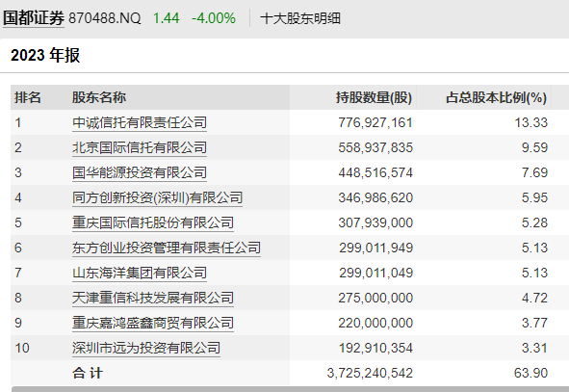569x392 pixels.
Task: Select the 2023 年报 section title
Action: (45, 55)
